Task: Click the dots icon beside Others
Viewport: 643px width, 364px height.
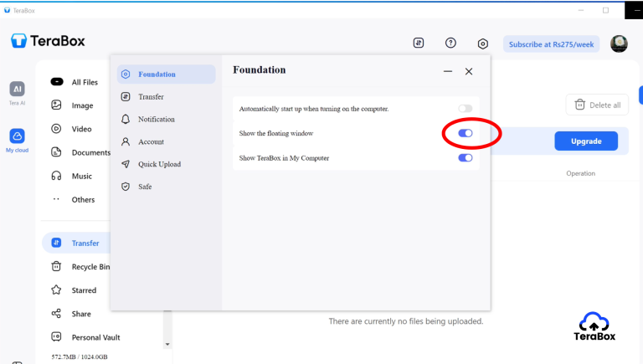Action: (56, 199)
